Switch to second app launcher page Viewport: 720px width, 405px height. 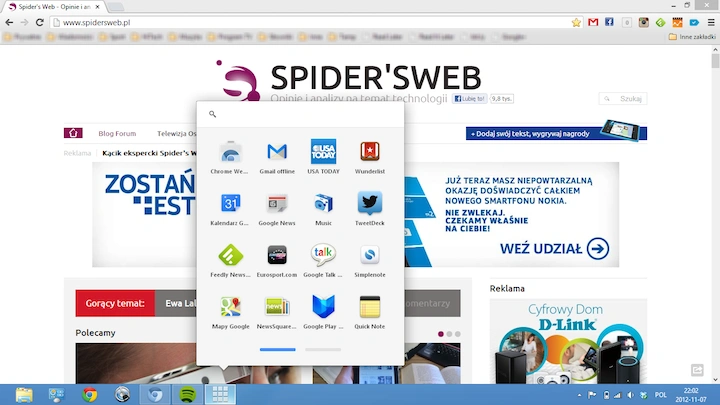323,349
